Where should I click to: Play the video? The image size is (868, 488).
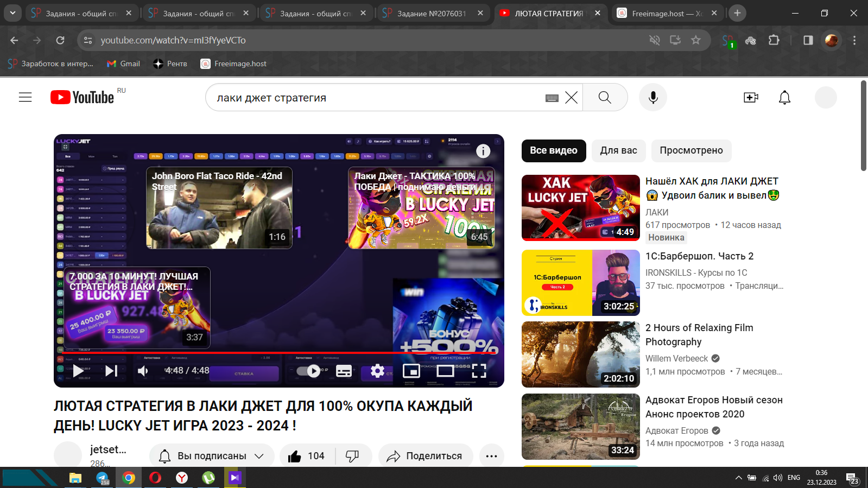[78, 371]
